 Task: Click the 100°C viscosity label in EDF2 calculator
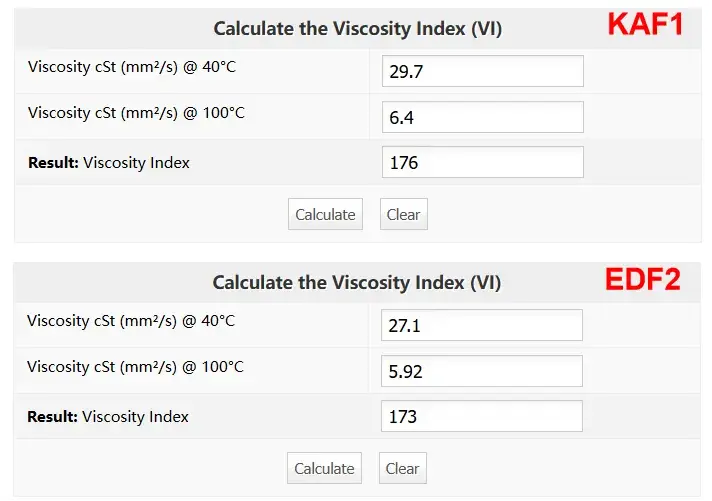tap(135, 367)
